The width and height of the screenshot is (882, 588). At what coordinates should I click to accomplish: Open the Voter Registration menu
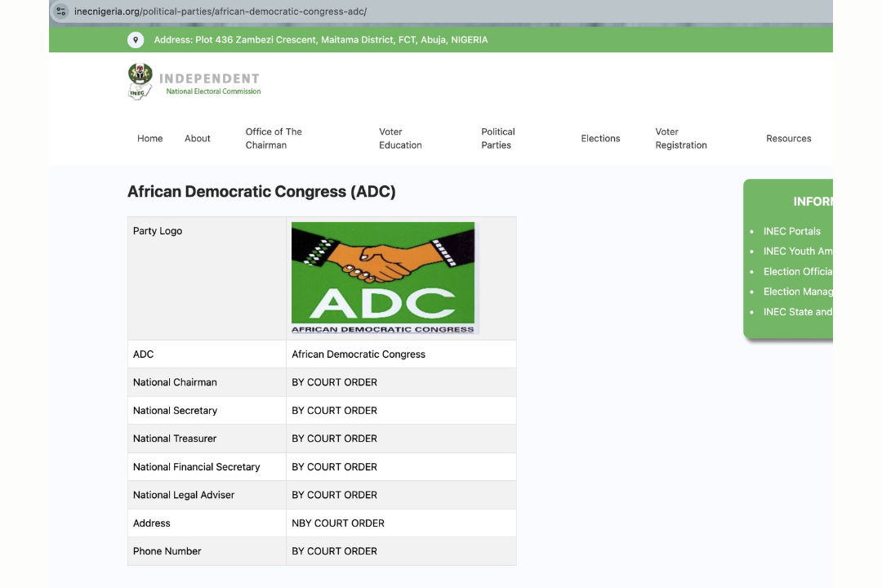click(680, 139)
